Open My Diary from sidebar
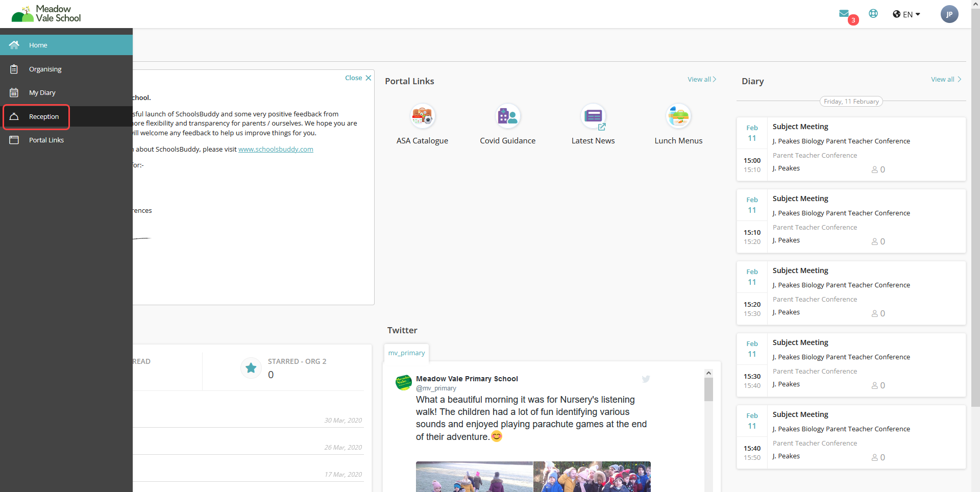This screenshot has height=492, width=980. tap(42, 92)
